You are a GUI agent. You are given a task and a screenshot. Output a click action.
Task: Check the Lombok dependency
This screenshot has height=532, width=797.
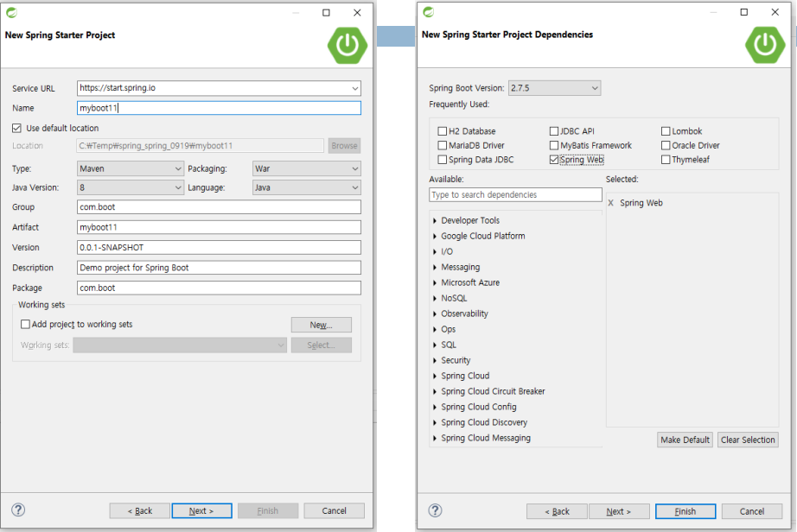[x=666, y=131]
